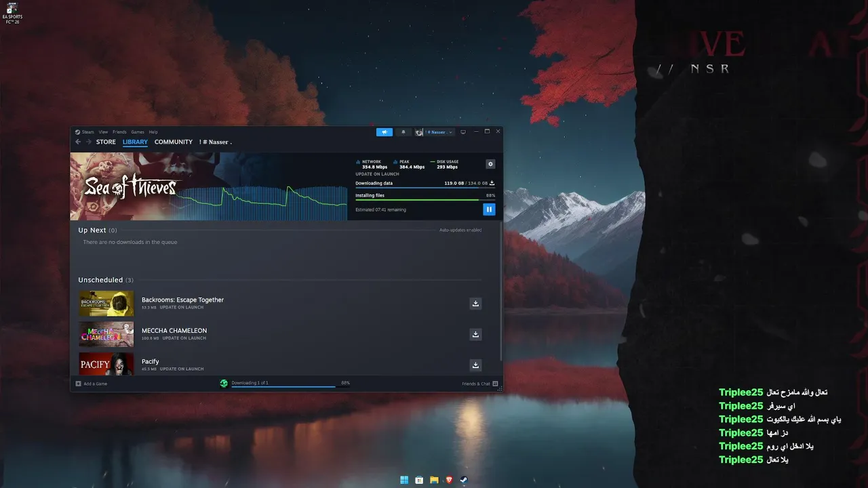Click the plus icon beside Add a Game
868x488 pixels.
click(78, 384)
